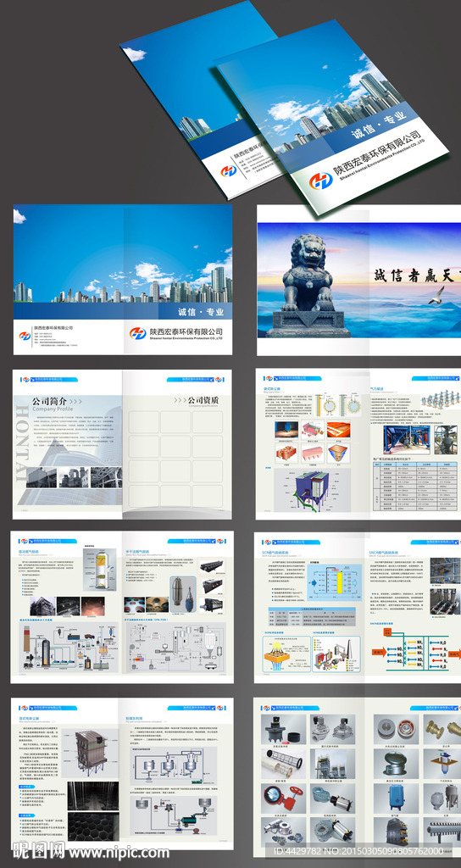Click the company logo on flat cover
Screen dimensions: 461x868
click(138, 333)
